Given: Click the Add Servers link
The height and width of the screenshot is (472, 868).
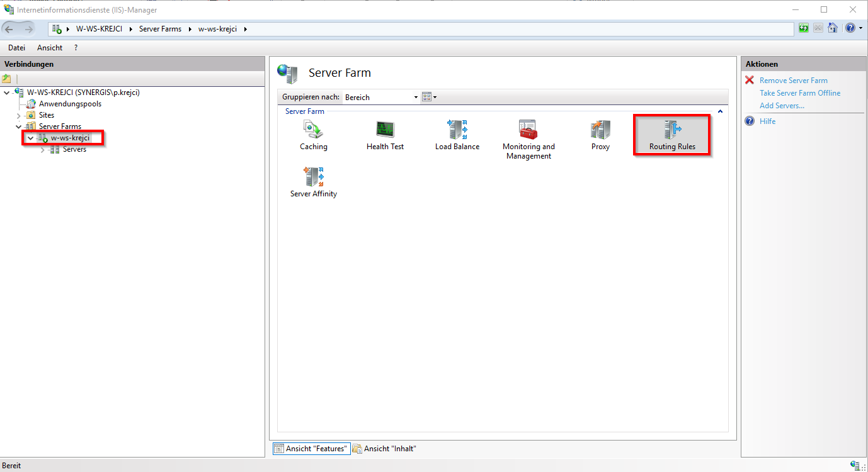Looking at the screenshot, I should pos(782,105).
